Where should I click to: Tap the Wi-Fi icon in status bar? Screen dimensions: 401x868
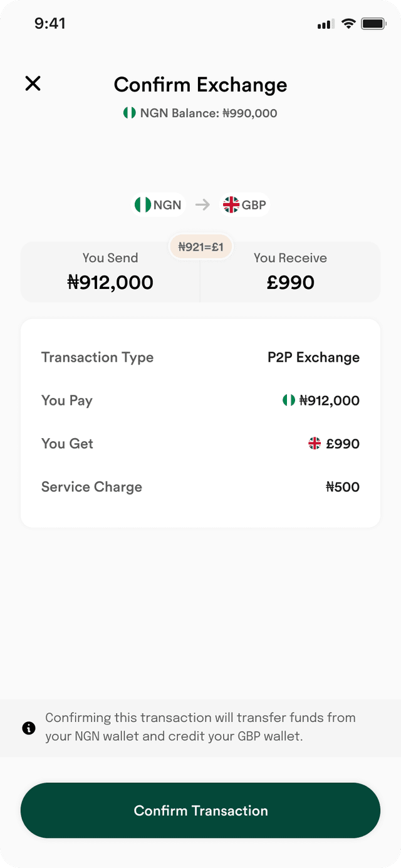pyautogui.click(x=349, y=24)
